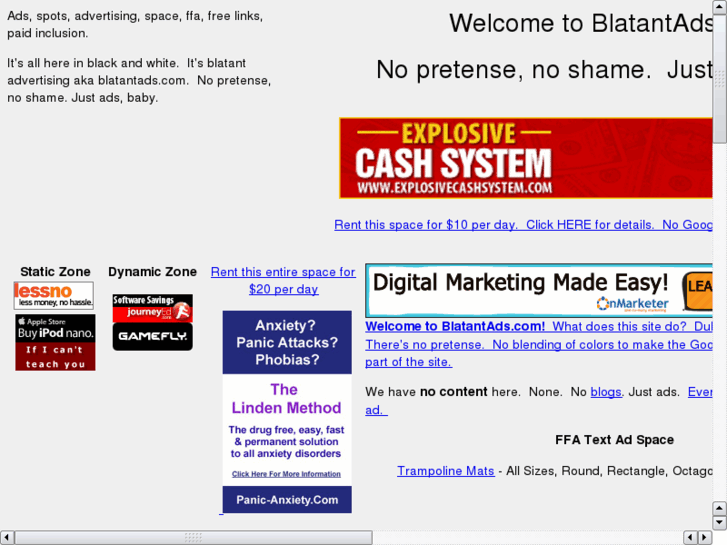Click the 'Dynamic Zone' heading text
The height and width of the screenshot is (545, 727).
pyautogui.click(x=153, y=272)
